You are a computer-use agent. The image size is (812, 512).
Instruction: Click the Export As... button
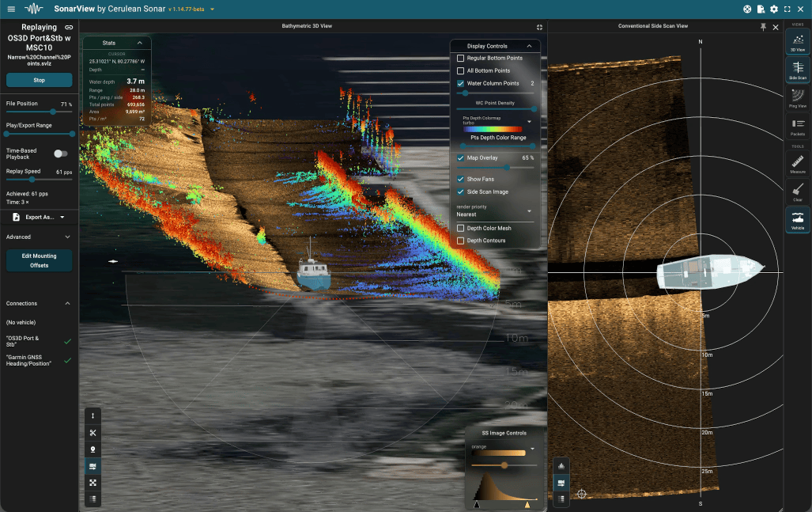point(40,217)
